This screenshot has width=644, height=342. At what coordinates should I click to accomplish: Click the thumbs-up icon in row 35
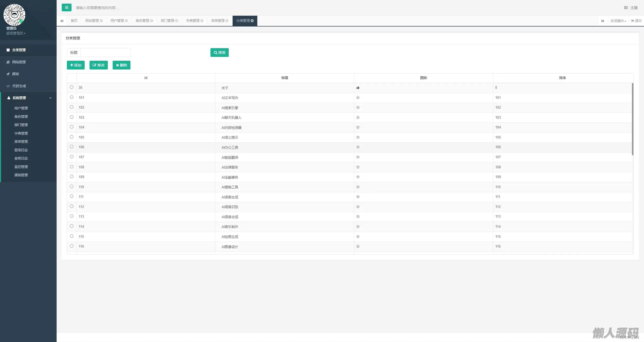tap(358, 88)
